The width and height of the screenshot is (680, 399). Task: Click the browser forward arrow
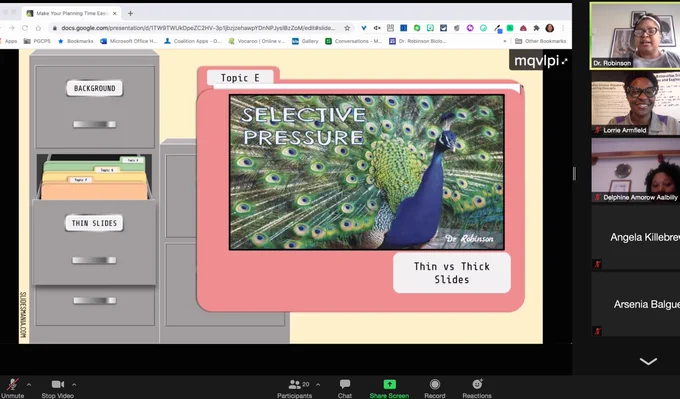pyautogui.click(x=12, y=28)
